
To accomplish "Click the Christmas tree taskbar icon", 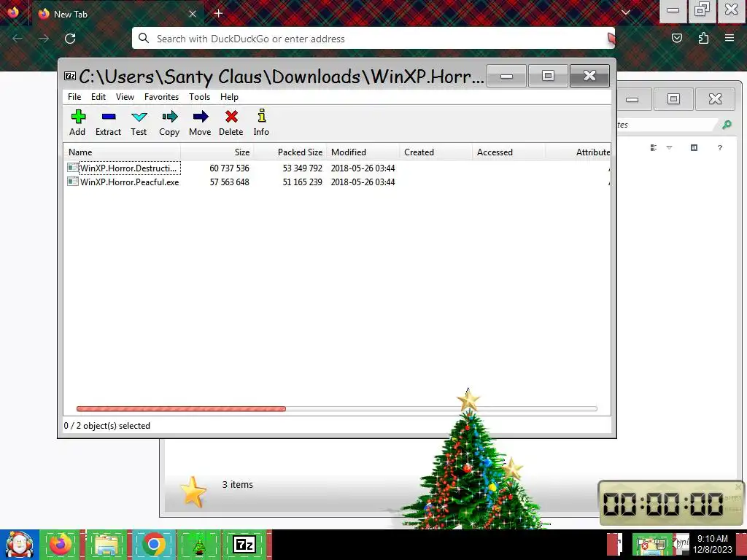I will click(x=199, y=544).
